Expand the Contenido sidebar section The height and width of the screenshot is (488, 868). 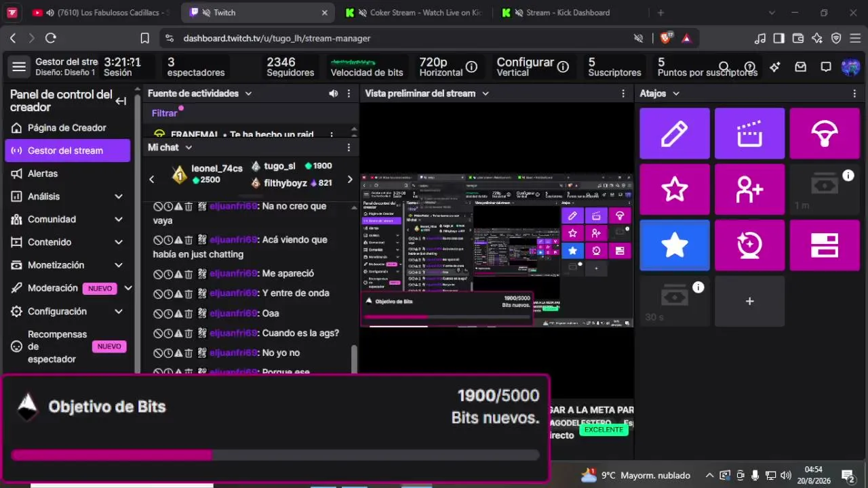coord(119,242)
